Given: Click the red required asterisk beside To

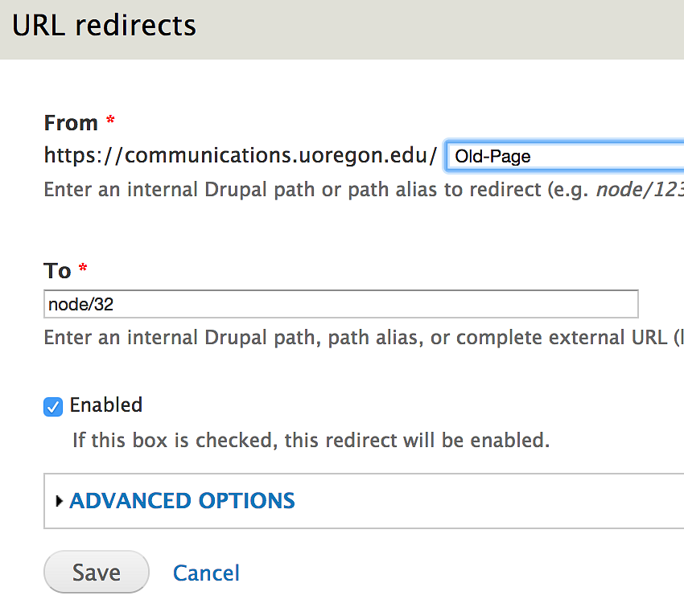Looking at the screenshot, I should (x=83, y=269).
